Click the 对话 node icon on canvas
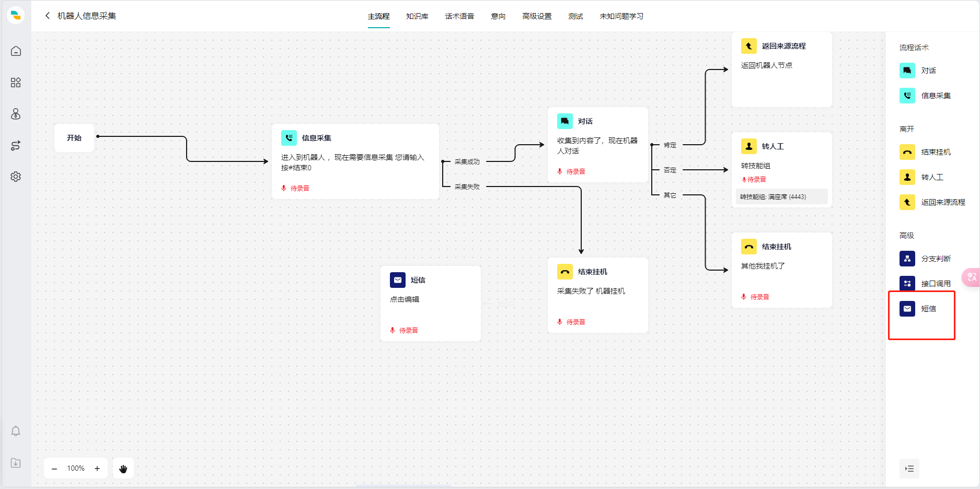980x489 pixels. [x=565, y=121]
